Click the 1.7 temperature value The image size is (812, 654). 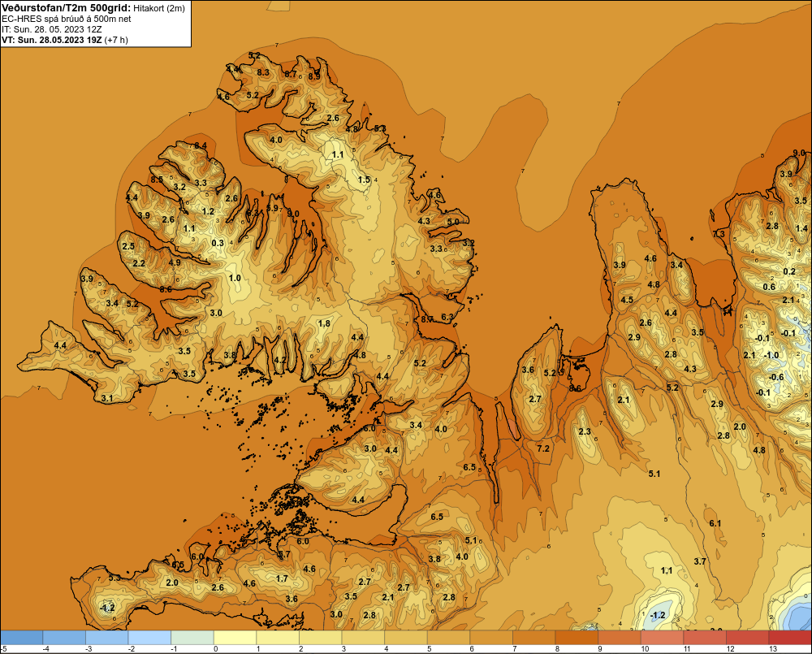(282, 579)
